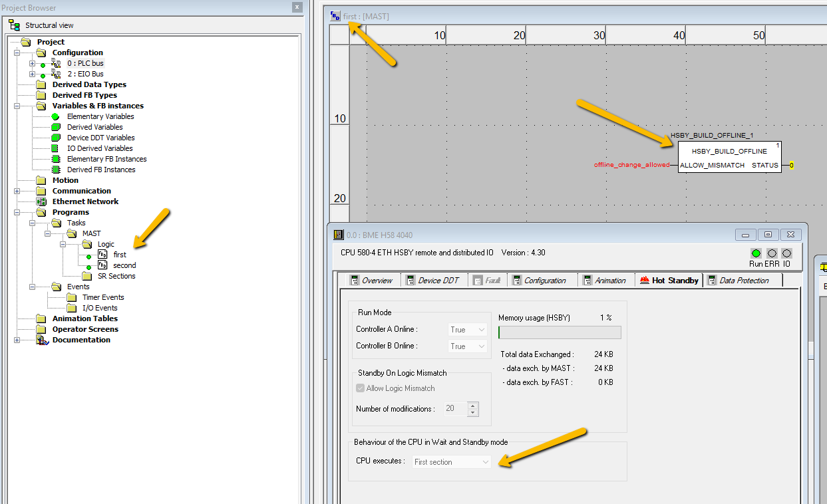Click the FBD icon in first : [MAST] title
Image resolution: width=827 pixels, height=504 pixels.
[x=336, y=16]
